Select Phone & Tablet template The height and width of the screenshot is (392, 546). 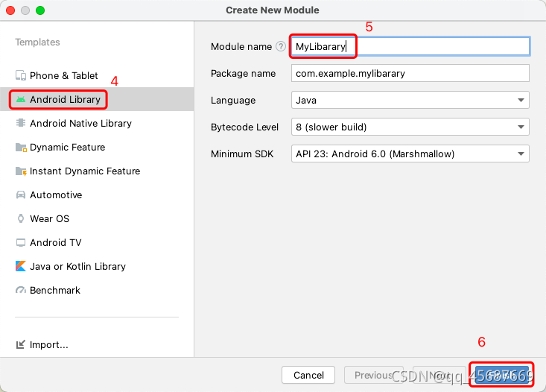[97, 75]
